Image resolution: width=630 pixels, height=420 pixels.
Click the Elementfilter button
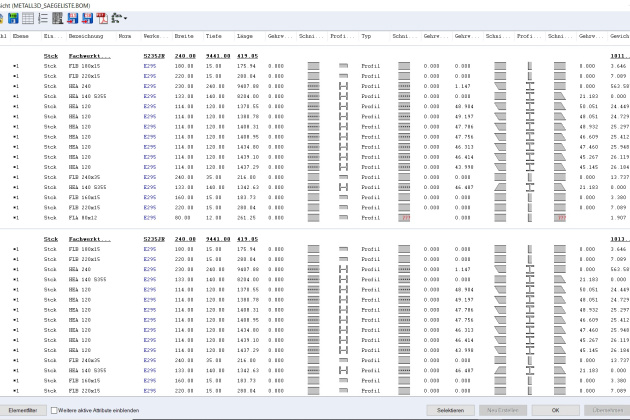[x=22, y=410]
